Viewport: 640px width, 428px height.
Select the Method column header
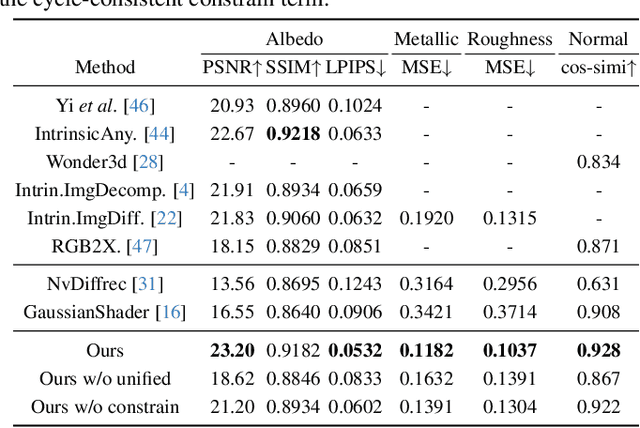(x=105, y=68)
